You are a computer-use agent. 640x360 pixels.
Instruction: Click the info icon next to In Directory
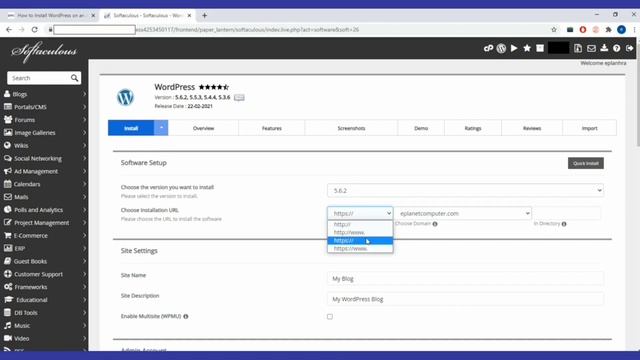pos(564,224)
